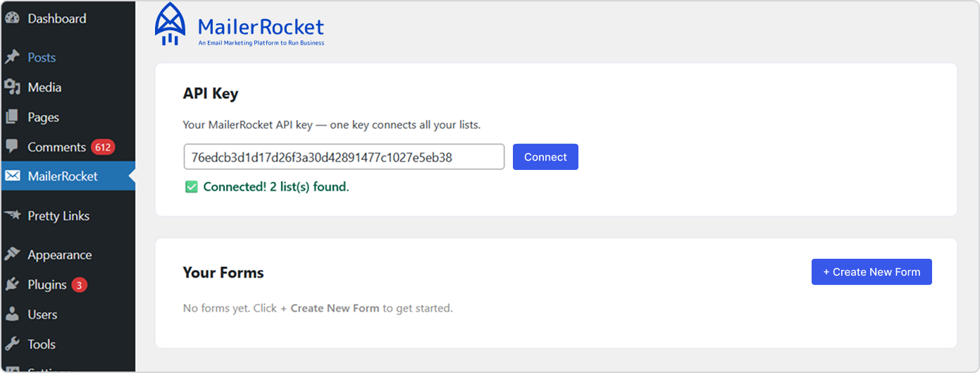980x373 pixels.
Task: Click into the API key input field
Action: [344, 157]
